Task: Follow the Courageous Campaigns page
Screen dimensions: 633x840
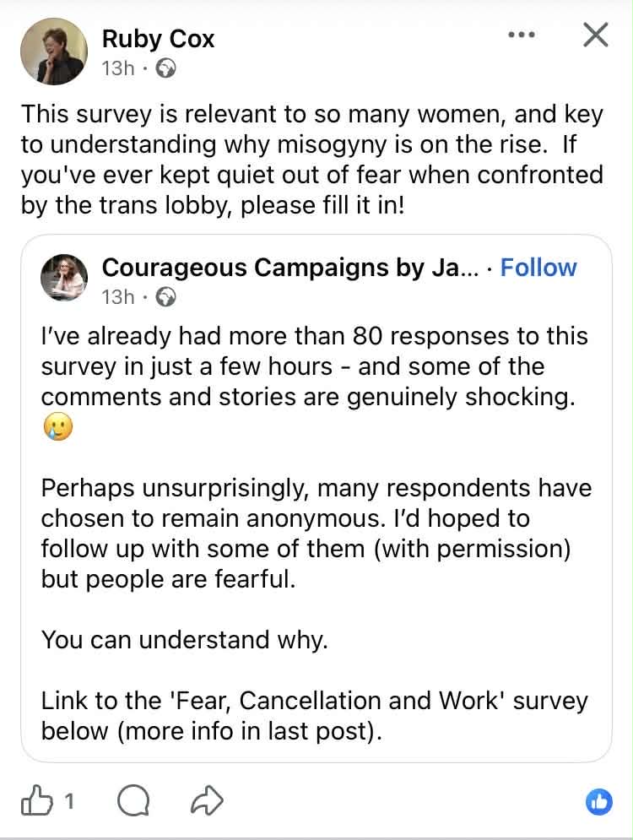Action: point(538,268)
